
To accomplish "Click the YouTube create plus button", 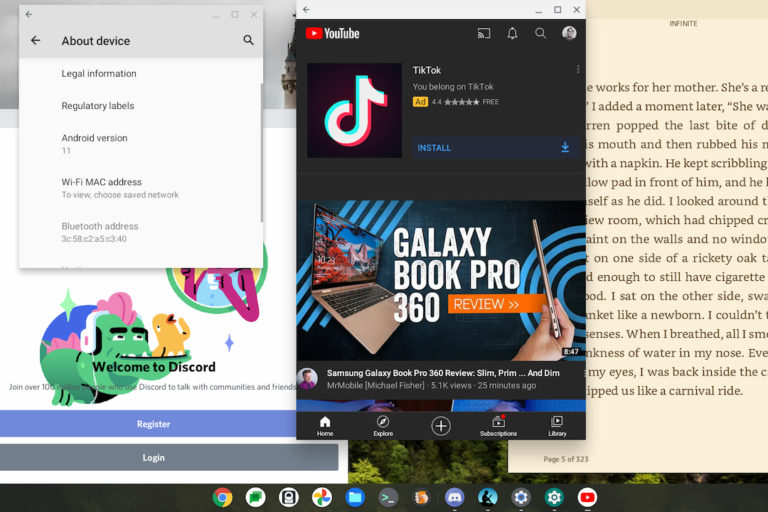I will click(x=441, y=426).
